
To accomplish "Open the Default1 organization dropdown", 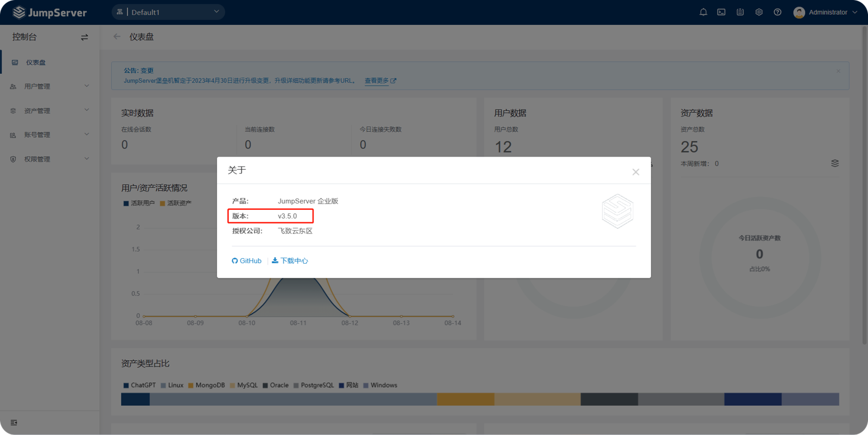I will 168,12.
